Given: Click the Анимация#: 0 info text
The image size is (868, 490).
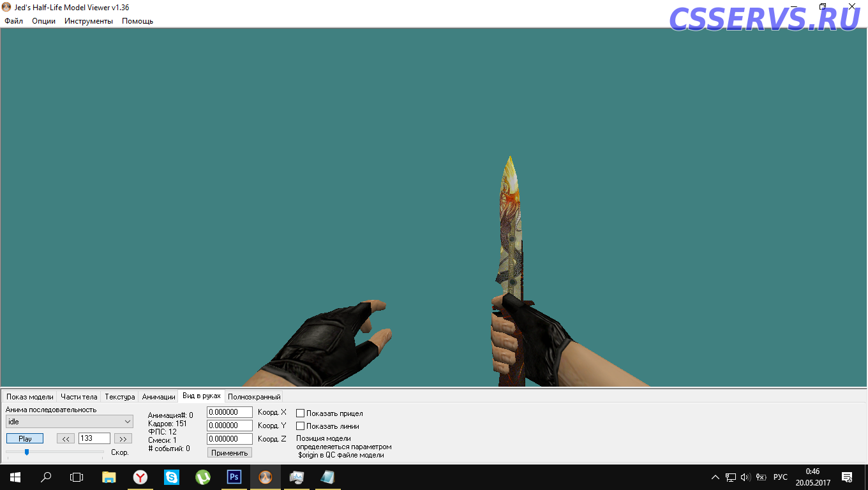Looking at the screenshot, I should (170, 415).
